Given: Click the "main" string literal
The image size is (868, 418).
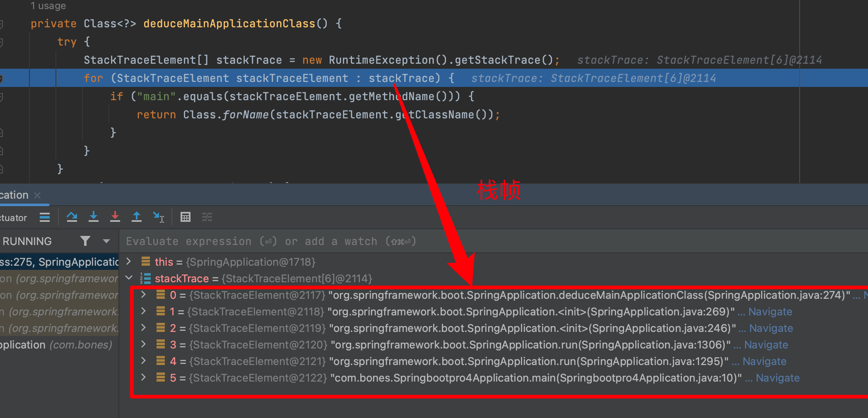Looking at the screenshot, I should click(157, 96).
